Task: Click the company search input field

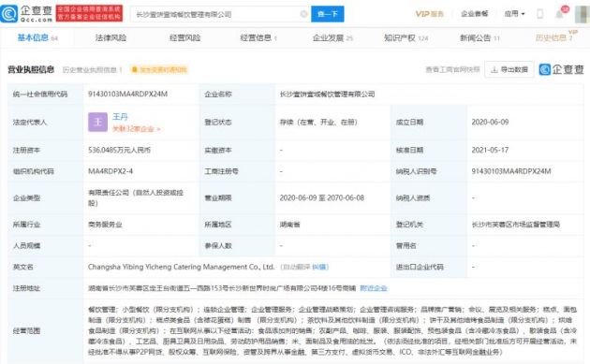Action: coord(220,14)
